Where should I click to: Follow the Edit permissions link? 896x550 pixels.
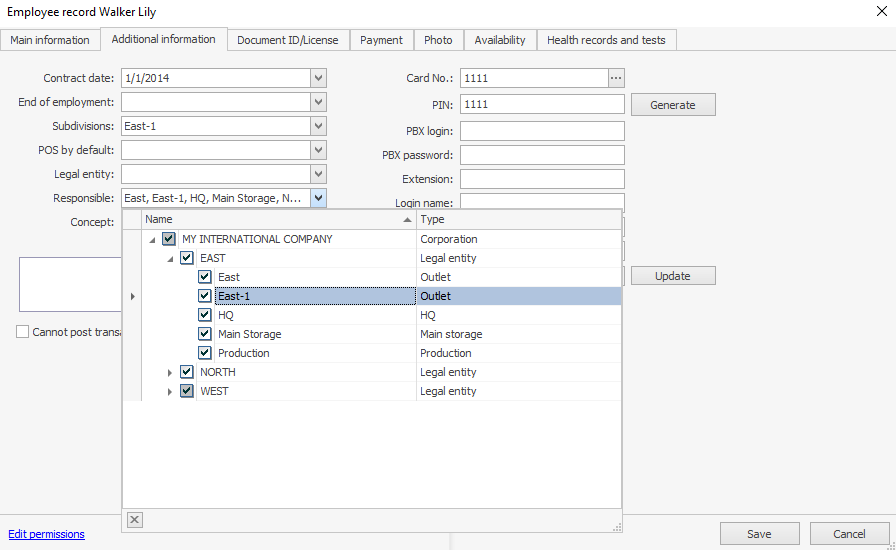point(47,534)
